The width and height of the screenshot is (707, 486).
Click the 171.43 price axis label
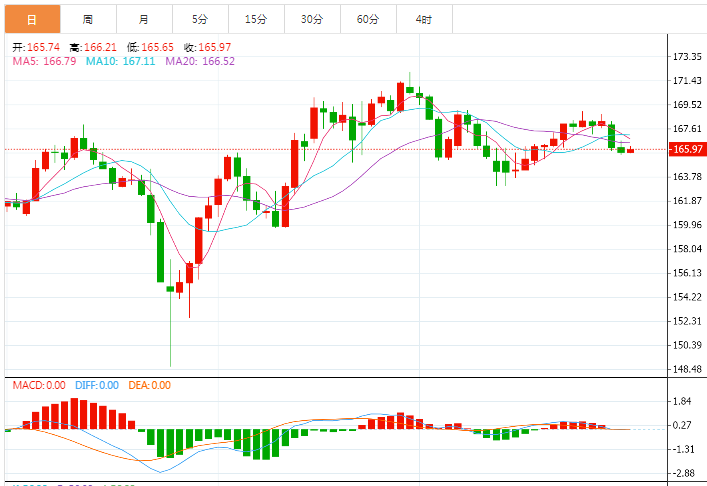687,81
